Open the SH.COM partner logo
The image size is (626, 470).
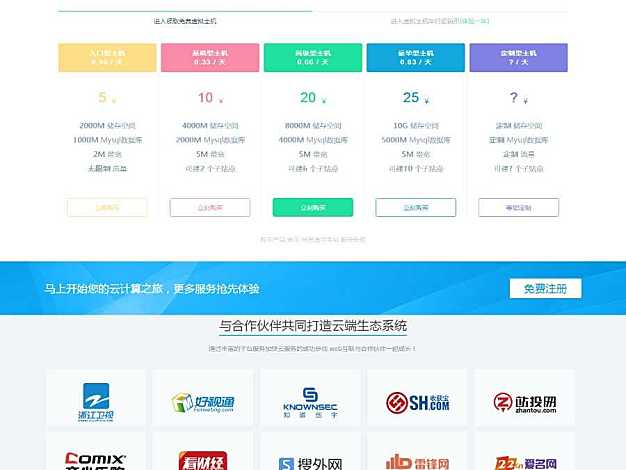(418, 403)
